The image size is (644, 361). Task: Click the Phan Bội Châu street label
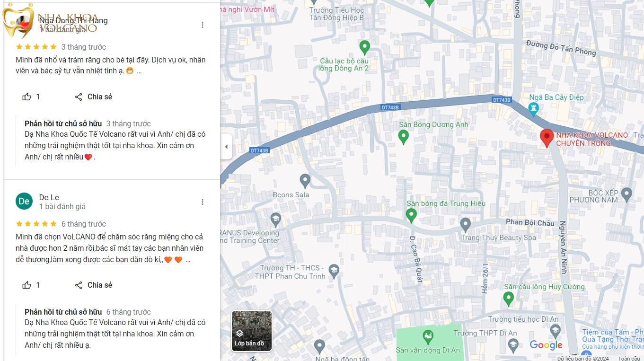coord(530,222)
